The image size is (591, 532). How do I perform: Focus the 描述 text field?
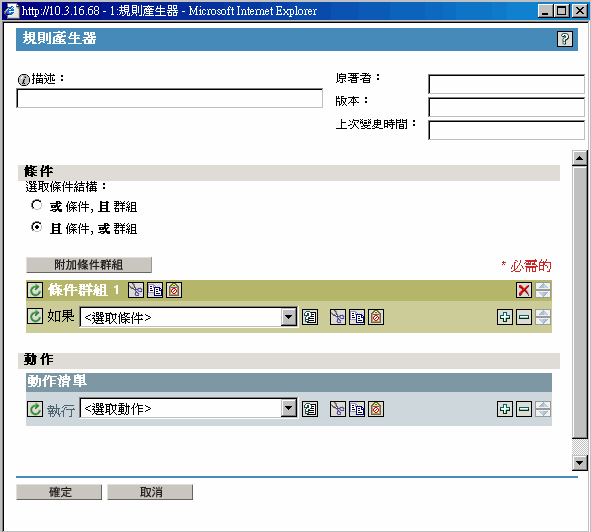coord(170,98)
